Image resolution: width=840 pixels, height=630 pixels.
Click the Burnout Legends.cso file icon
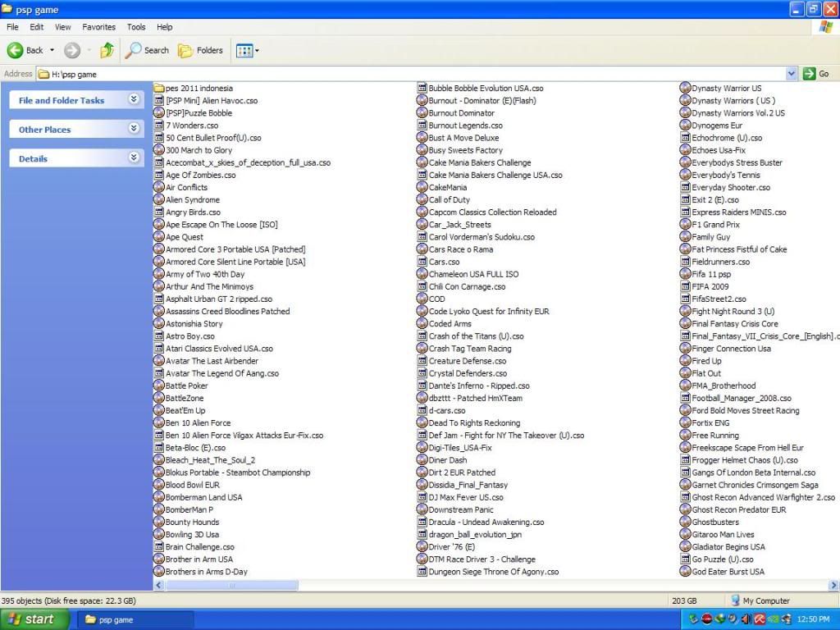(422, 126)
